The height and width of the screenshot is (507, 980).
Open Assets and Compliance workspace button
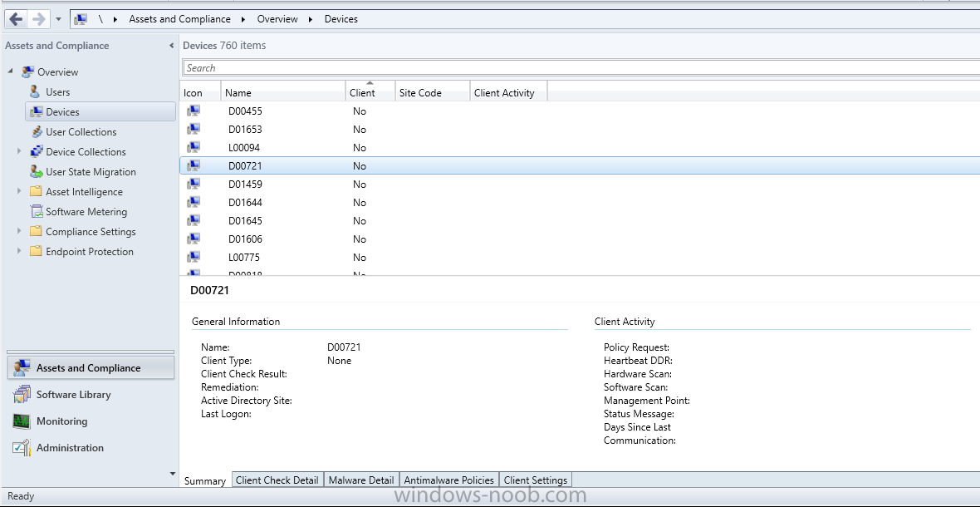tap(91, 367)
